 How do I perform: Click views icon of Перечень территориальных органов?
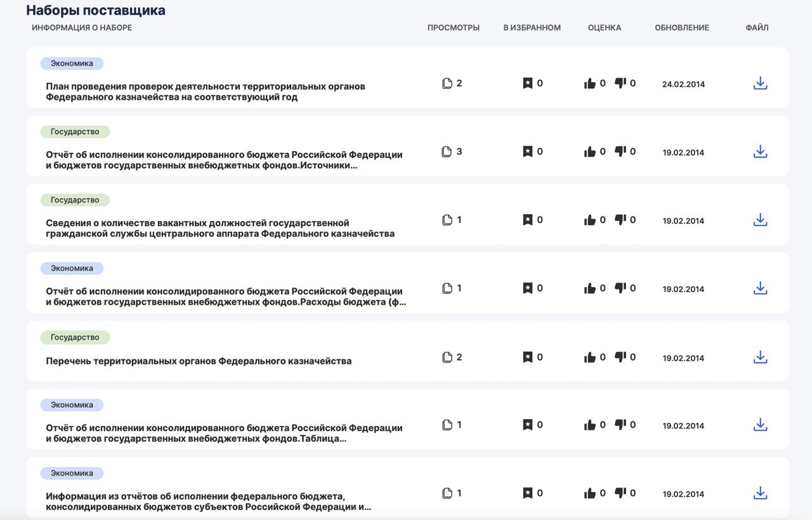click(447, 357)
